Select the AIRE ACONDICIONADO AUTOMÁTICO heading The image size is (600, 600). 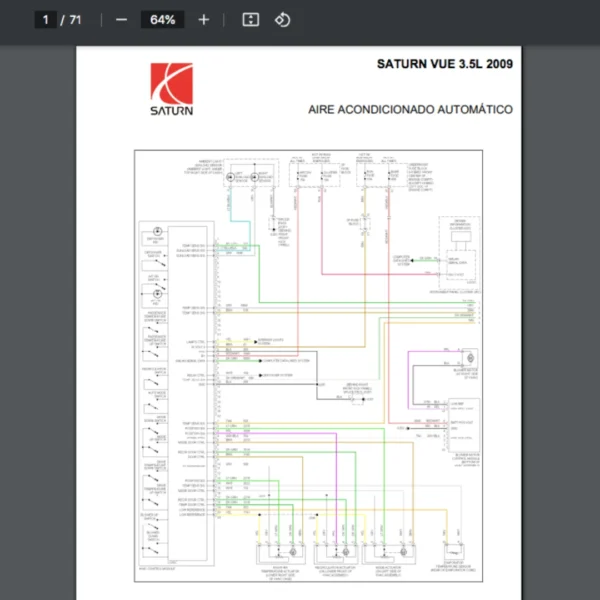[x=410, y=109]
